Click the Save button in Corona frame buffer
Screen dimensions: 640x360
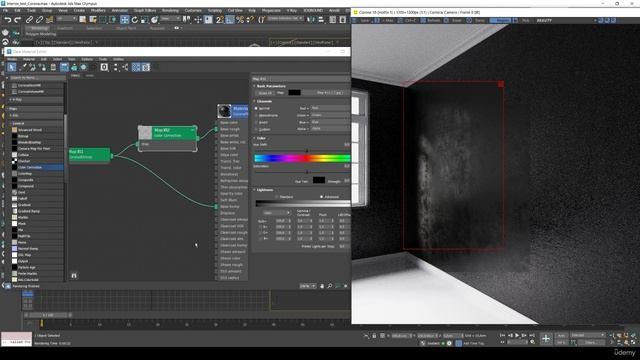[364, 20]
